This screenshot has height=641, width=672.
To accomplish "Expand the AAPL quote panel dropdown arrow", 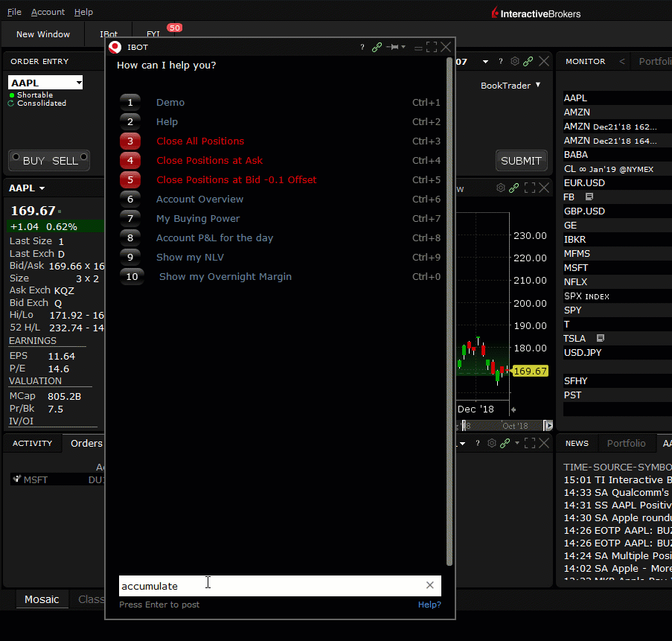I will (x=42, y=189).
